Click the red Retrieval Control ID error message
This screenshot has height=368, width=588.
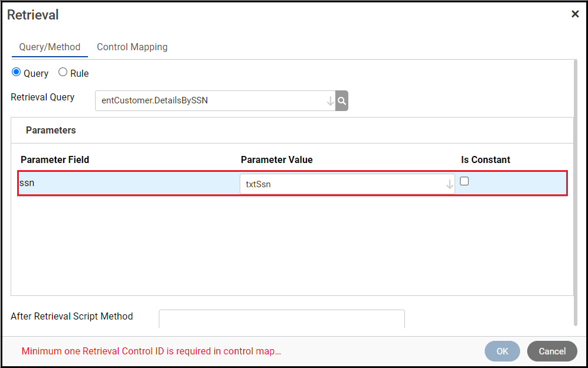[x=151, y=351]
